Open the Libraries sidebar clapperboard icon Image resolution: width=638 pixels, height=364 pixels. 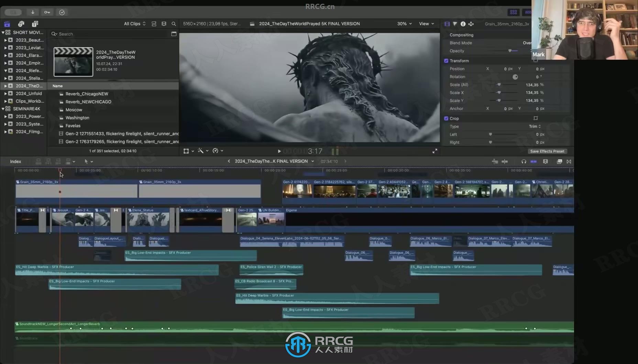(x=7, y=24)
